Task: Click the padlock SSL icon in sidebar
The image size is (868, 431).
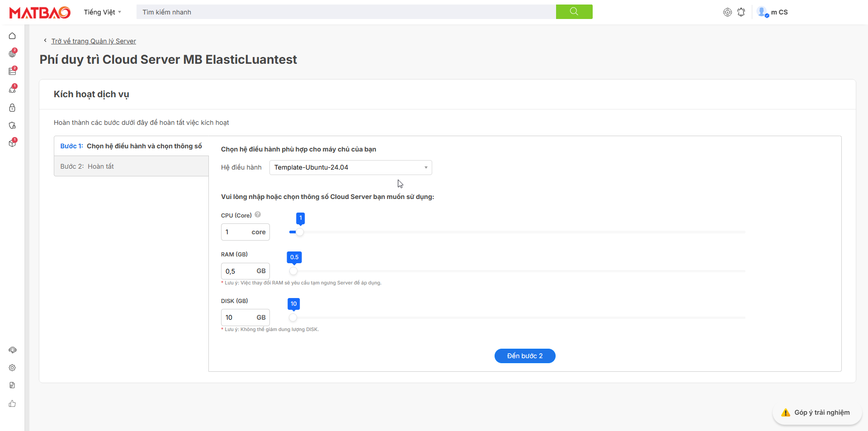Action: (12, 108)
